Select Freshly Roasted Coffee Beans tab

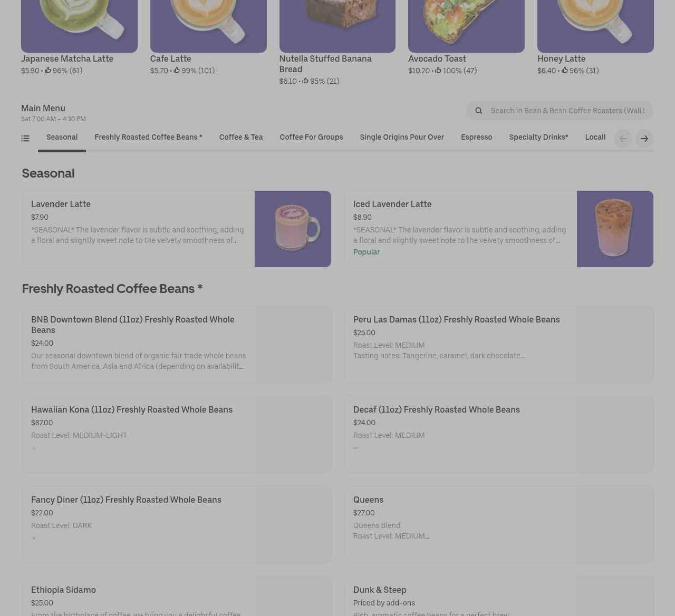click(148, 138)
